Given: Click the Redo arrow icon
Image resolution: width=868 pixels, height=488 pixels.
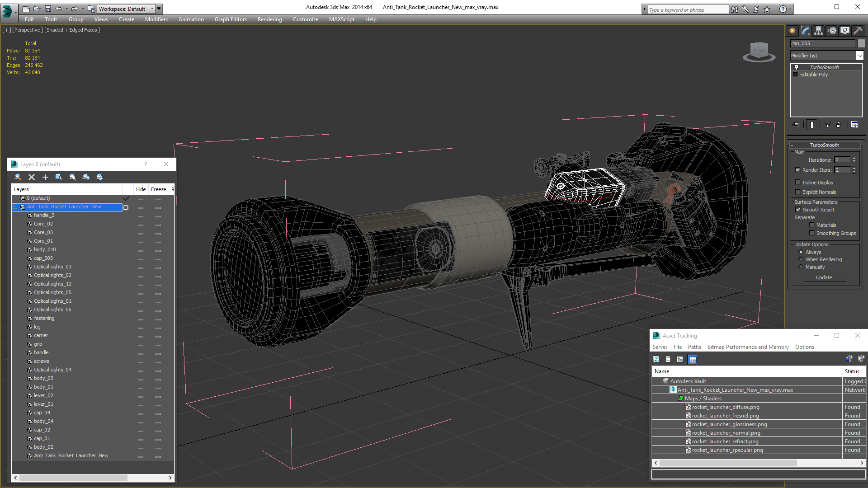Looking at the screenshot, I should click(x=75, y=9).
